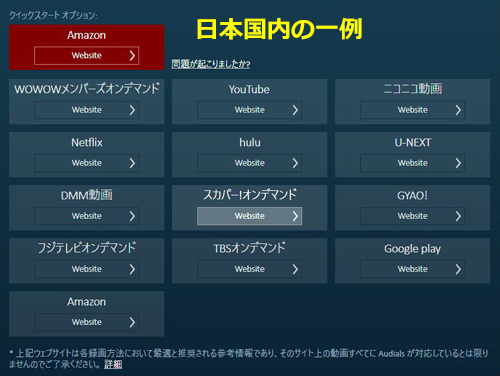This screenshot has height=376, width=500.
Task: Select the GYAO! card title
Action: pyautogui.click(x=412, y=196)
